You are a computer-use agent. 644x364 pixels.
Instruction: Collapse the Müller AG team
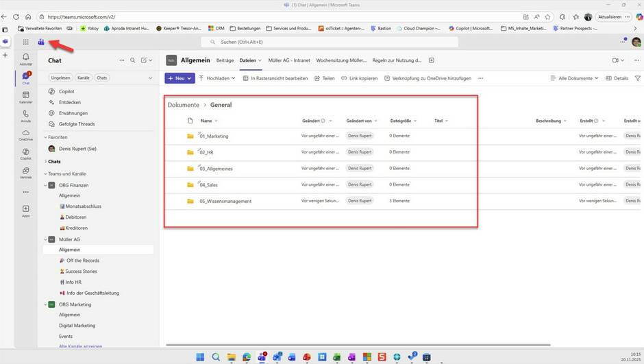point(45,239)
